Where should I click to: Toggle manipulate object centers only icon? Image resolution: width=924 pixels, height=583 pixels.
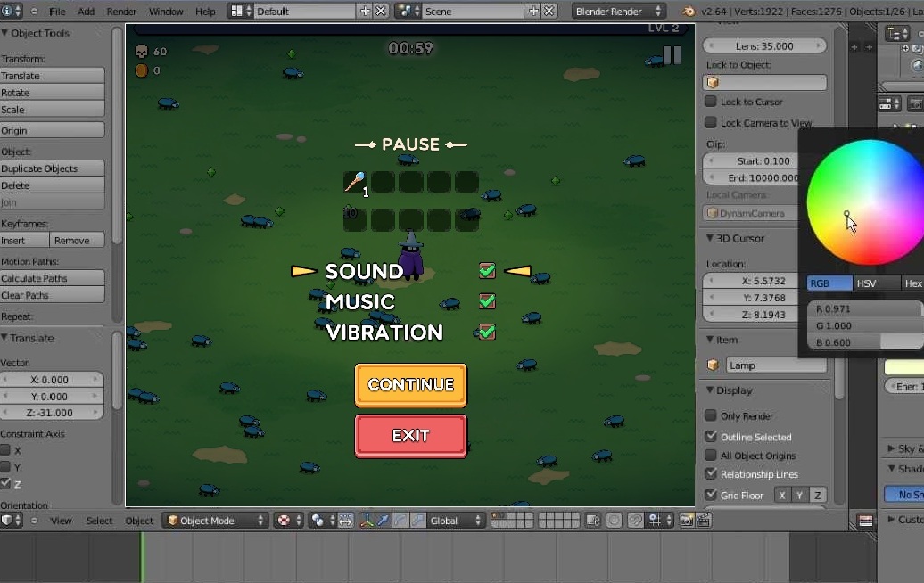[x=345, y=520]
